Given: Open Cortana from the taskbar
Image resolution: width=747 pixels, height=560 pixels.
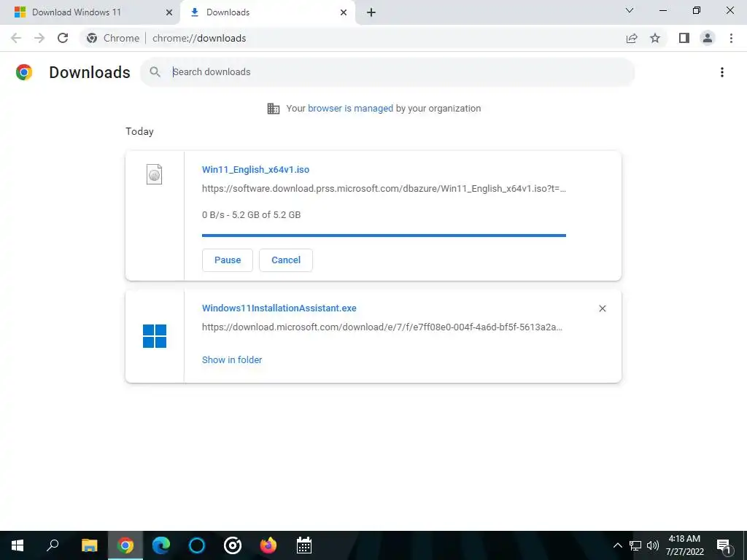Looking at the screenshot, I should point(197,545).
